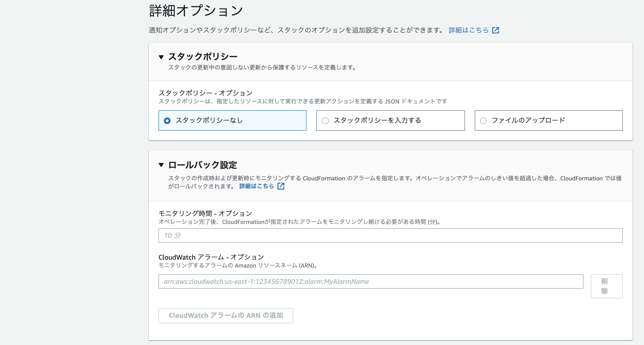Click the スタックポリシー section heading
The width and height of the screenshot is (644, 345).
click(203, 57)
